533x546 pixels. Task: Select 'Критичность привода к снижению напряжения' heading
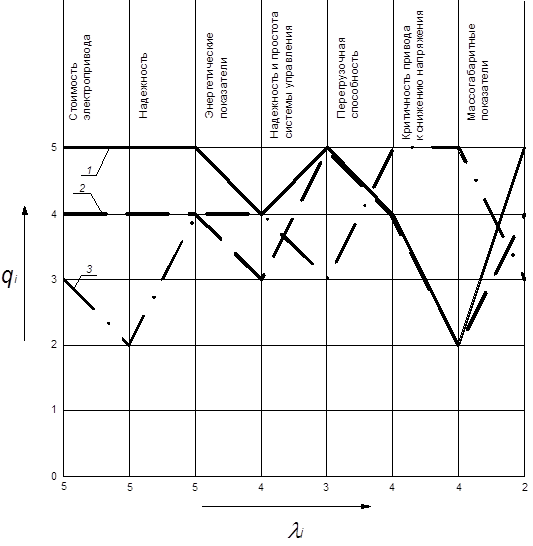(x=413, y=75)
